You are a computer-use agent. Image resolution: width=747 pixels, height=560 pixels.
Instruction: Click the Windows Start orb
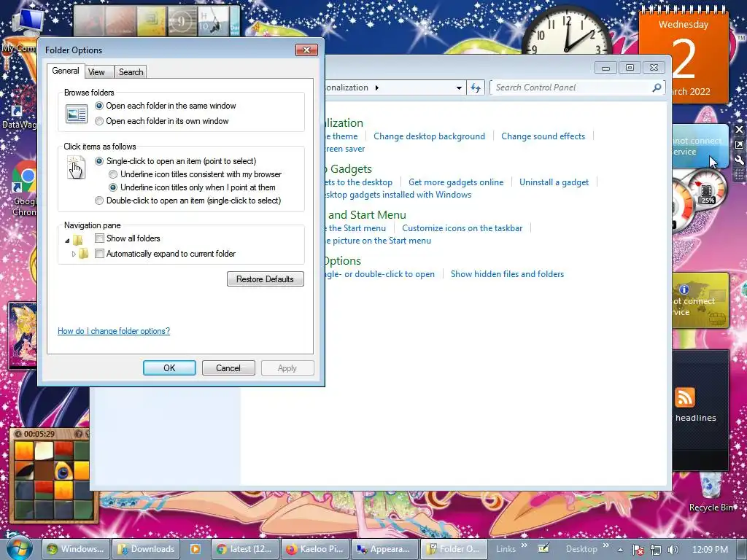18,548
